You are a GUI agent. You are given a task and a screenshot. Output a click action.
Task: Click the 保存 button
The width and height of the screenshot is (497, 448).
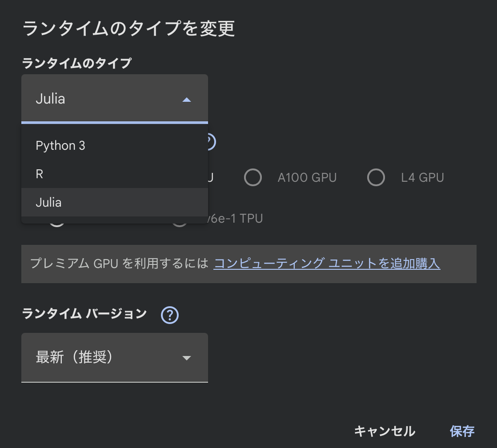(x=462, y=431)
